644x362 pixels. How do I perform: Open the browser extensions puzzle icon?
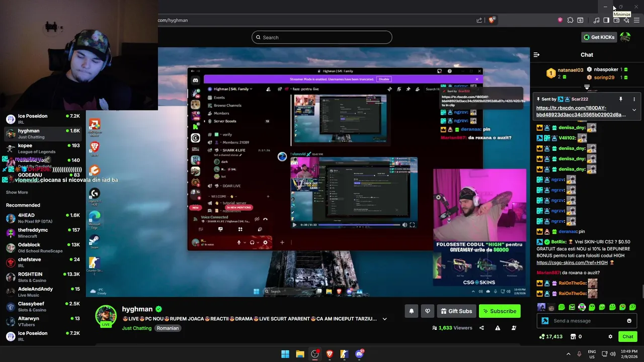click(x=570, y=20)
